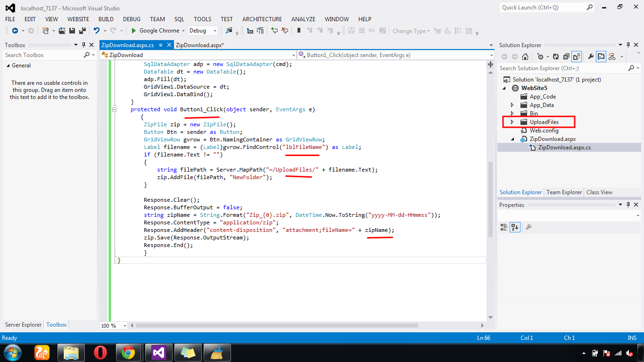644x362 pixels.
Task: Collapse the General group in Toolbox
Action: (x=8, y=66)
